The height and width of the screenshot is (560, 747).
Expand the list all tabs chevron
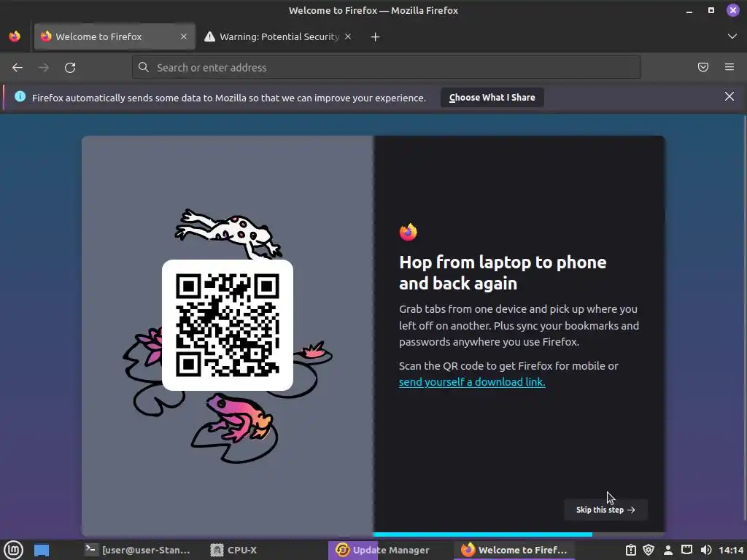click(x=732, y=36)
